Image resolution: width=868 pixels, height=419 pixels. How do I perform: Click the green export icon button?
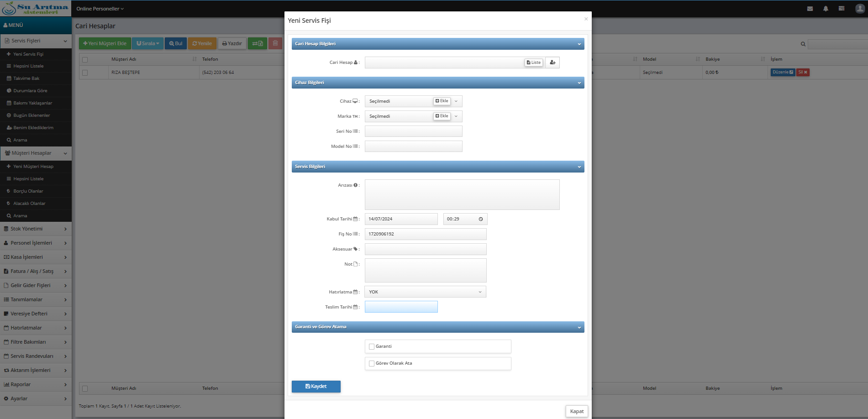[258, 43]
